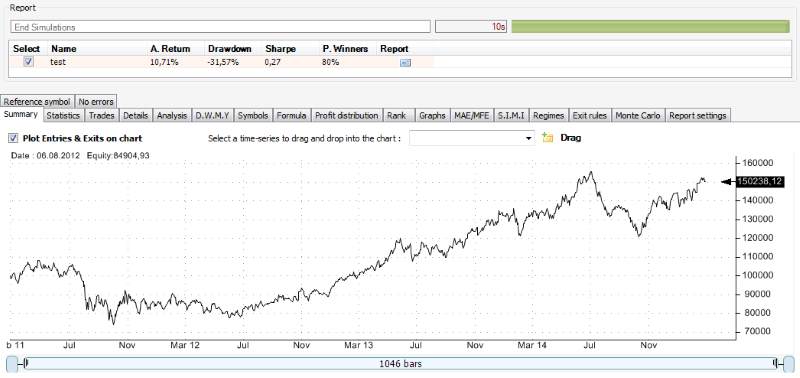
Task: Click the green simulation progress bar
Action: click(x=651, y=27)
